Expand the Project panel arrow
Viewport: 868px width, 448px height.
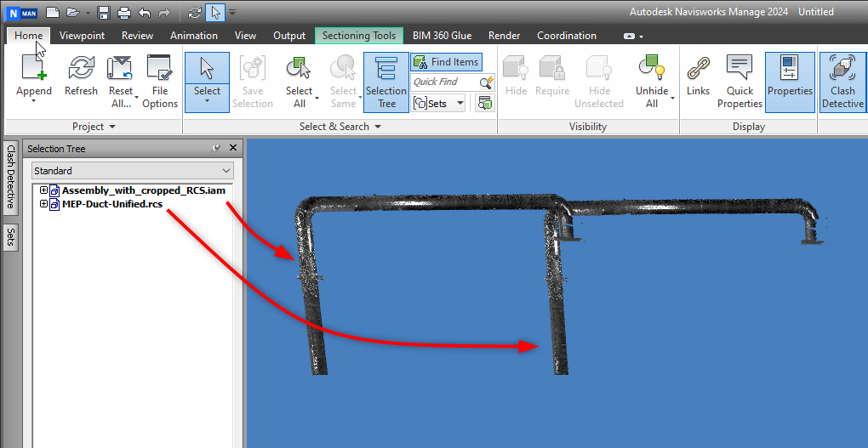113,127
